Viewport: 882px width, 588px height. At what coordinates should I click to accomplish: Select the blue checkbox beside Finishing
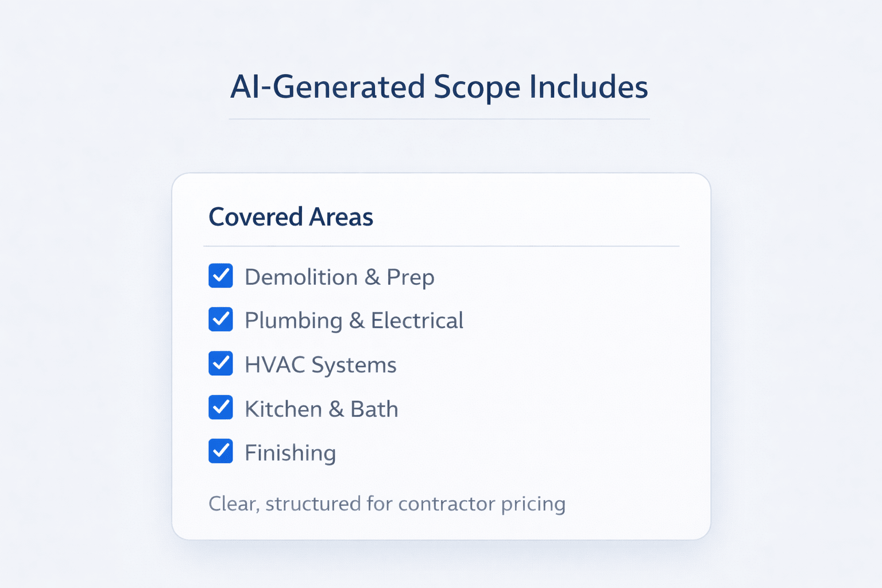pos(221,451)
